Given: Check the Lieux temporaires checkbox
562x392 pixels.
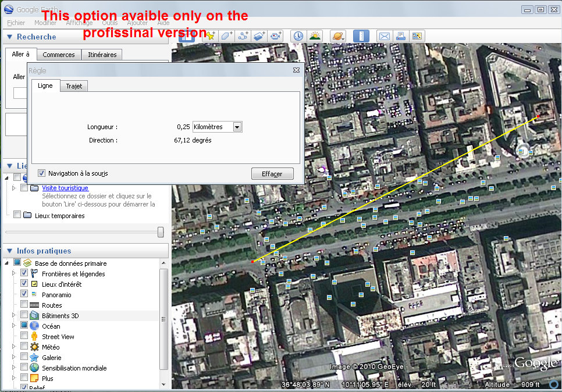Looking at the screenshot, I should tap(17, 215).
